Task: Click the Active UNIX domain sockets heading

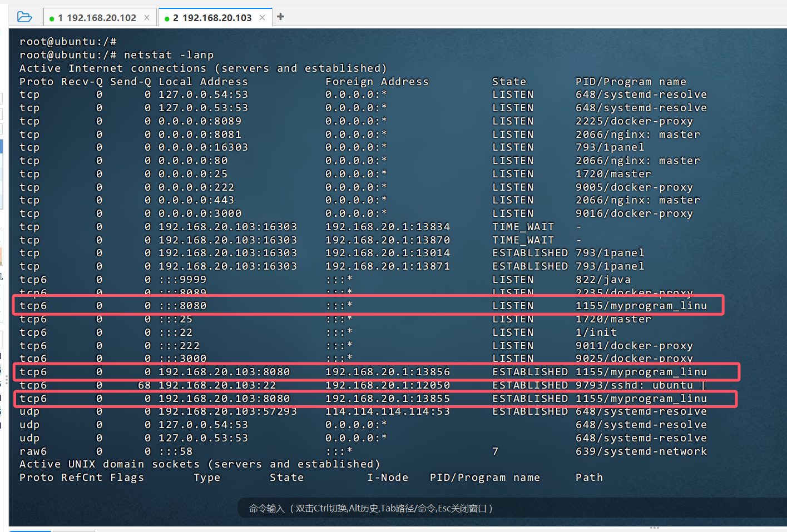Action: coord(200,464)
